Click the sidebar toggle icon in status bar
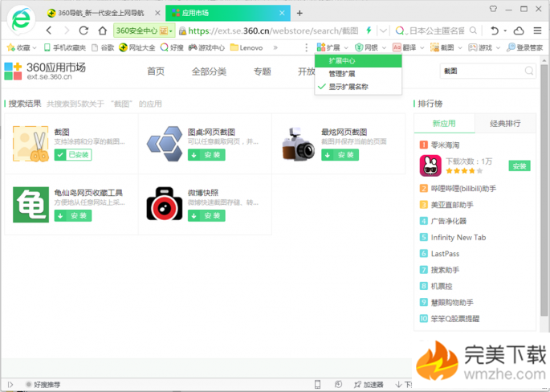Viewport: 550px width, 392px height. tap(10, 385)
